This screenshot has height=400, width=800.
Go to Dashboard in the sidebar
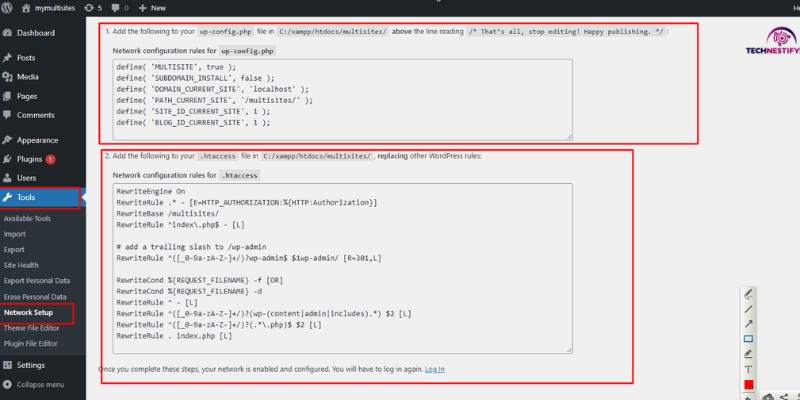pyautogui.click(x=36, y=33)
